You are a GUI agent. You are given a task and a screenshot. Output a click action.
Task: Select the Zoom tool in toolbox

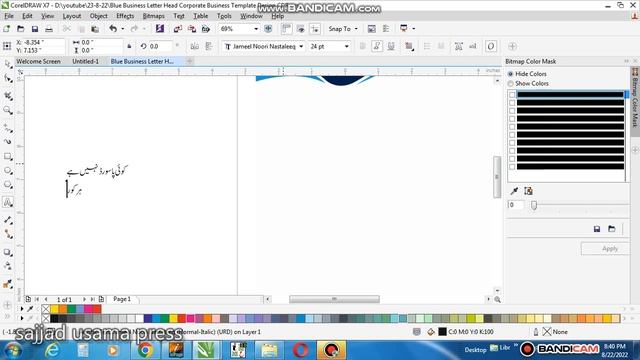point(8,110)
